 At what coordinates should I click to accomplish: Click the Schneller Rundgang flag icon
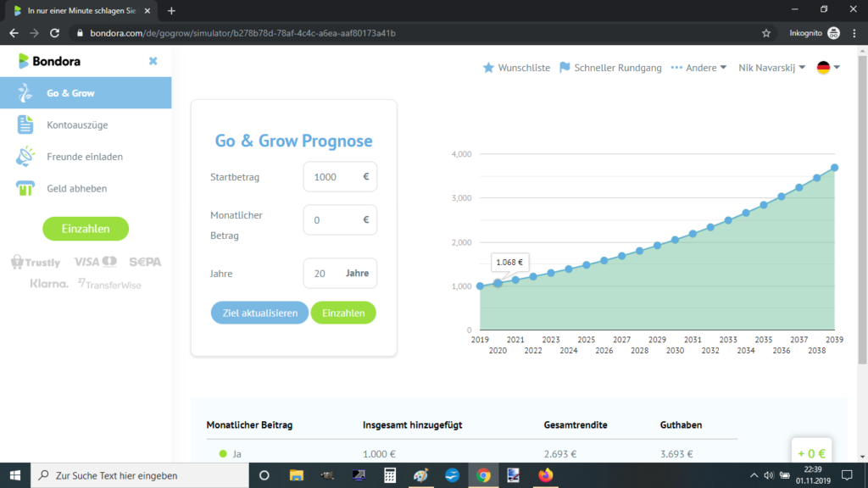coord(565,68)
